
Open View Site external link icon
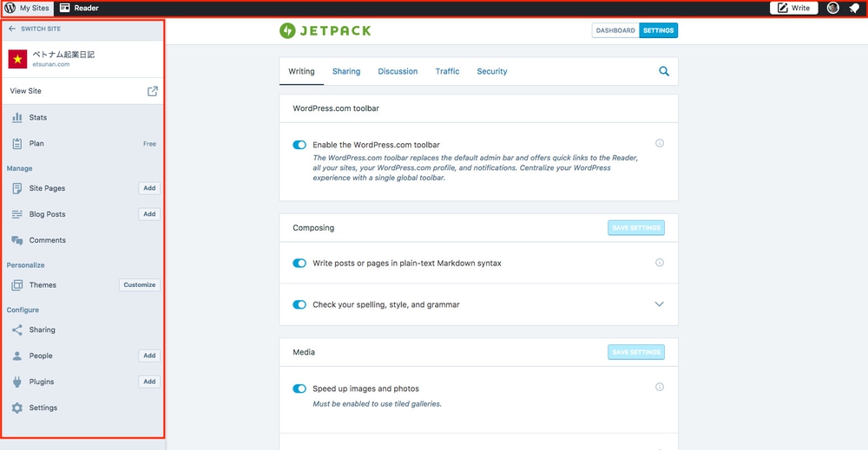pyautogui.click(x=152, y=91)
